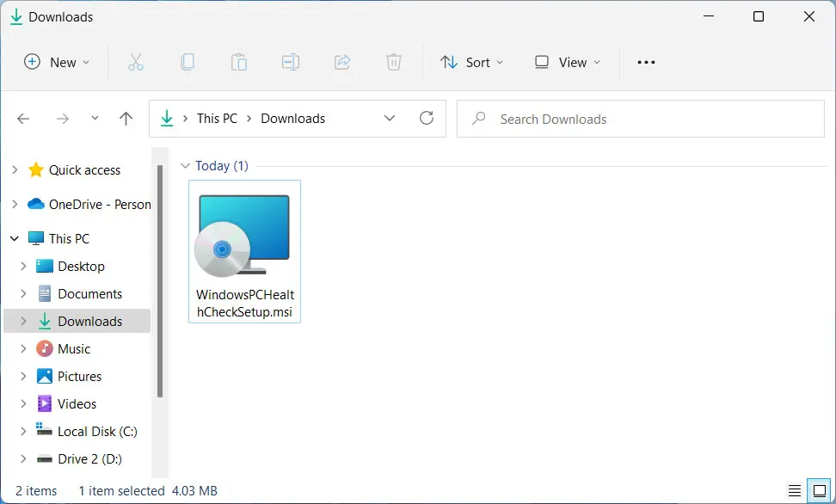This screenshot has width=836, height=504.
Task: Refresh the Downloads folder
Action: pyautogui.click(x=427, y=119)
